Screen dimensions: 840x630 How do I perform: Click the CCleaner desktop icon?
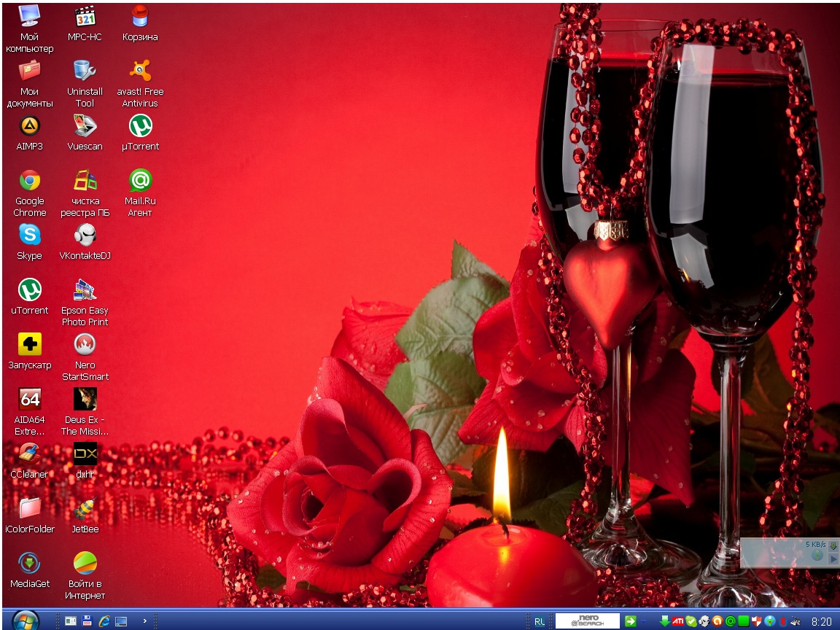point(29,454)
